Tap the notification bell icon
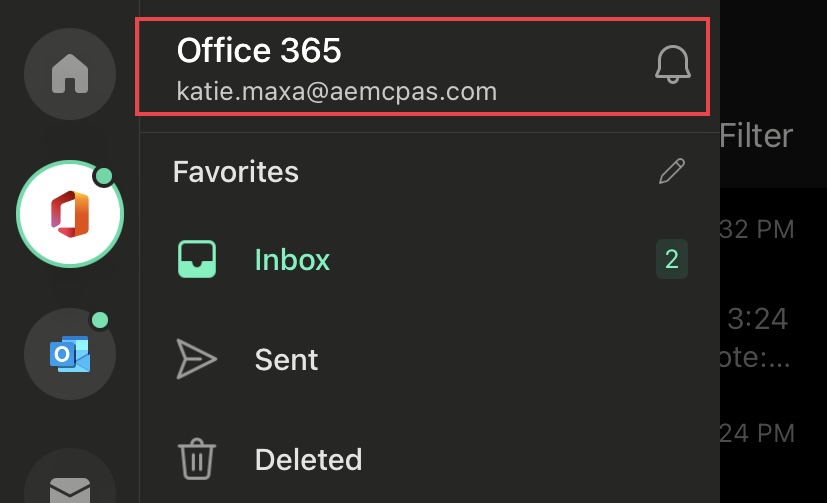This screenshot has height=503, width=827. tap(672, 64)
